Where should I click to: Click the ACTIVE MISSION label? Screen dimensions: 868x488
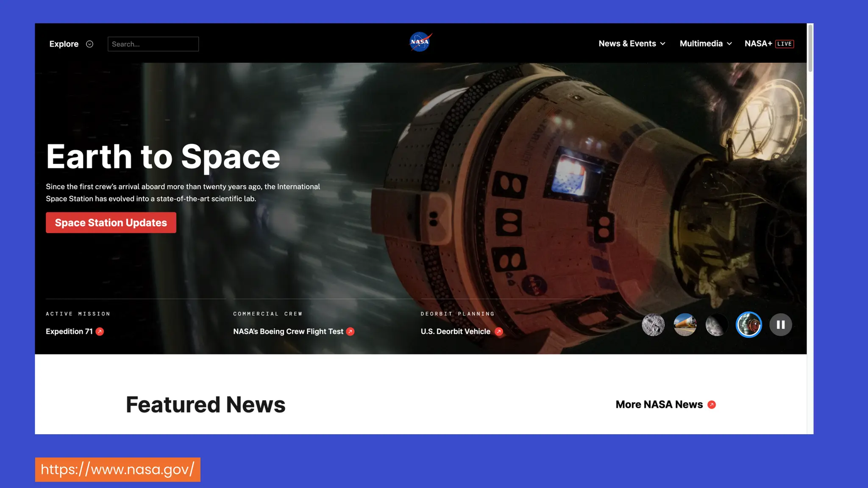pyautogui.click(x=78, y=314)
